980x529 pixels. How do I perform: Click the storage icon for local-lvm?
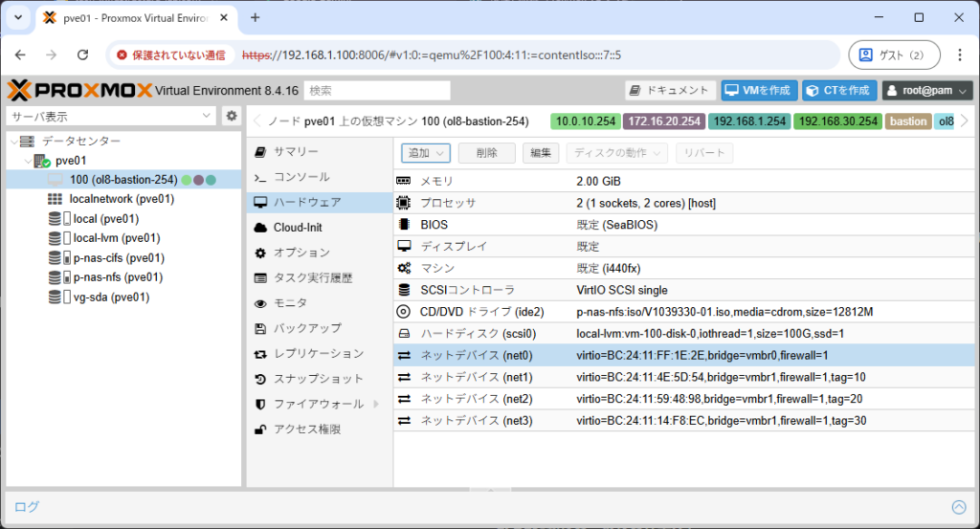click(x=59, y=238)
